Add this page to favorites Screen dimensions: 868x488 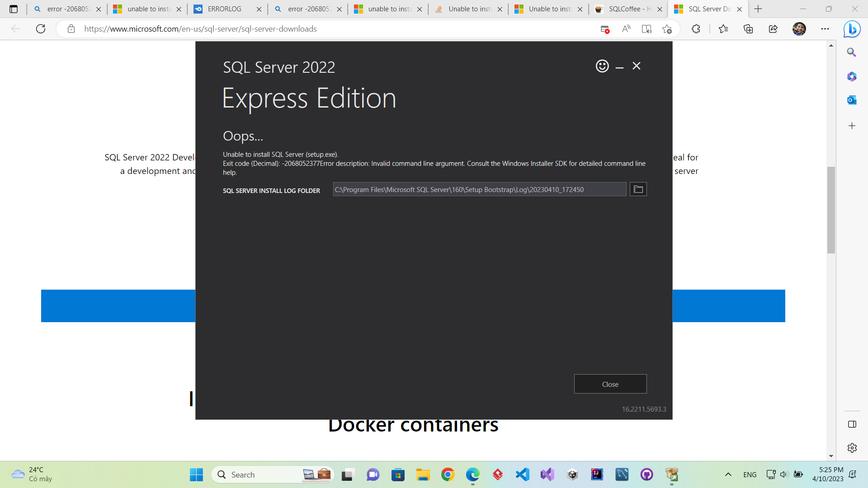point(667,29)
